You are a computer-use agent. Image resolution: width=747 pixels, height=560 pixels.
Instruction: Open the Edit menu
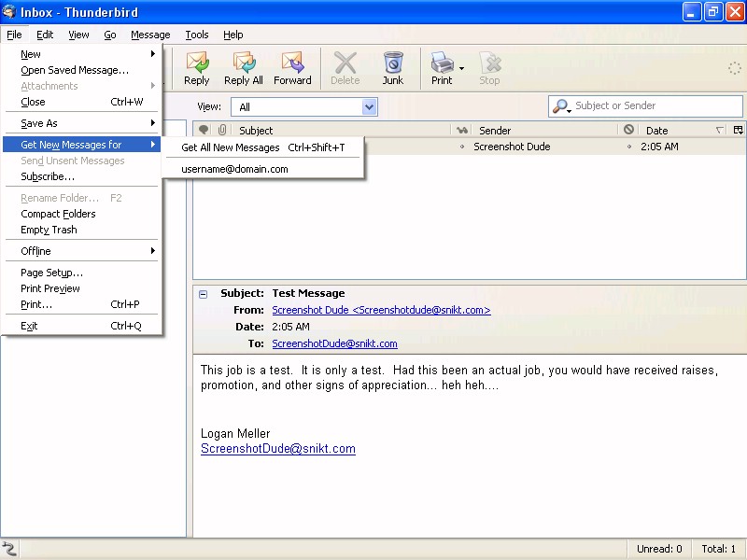(45, 35)
